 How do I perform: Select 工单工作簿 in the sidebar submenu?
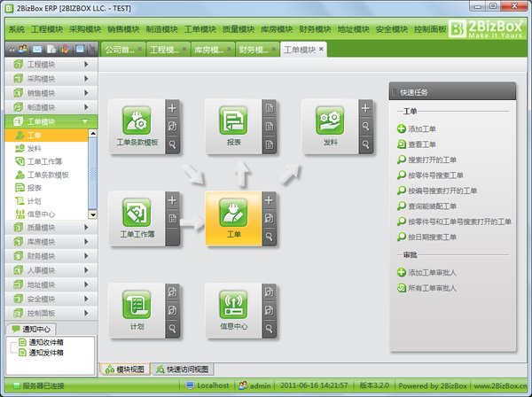pos(47,161)
